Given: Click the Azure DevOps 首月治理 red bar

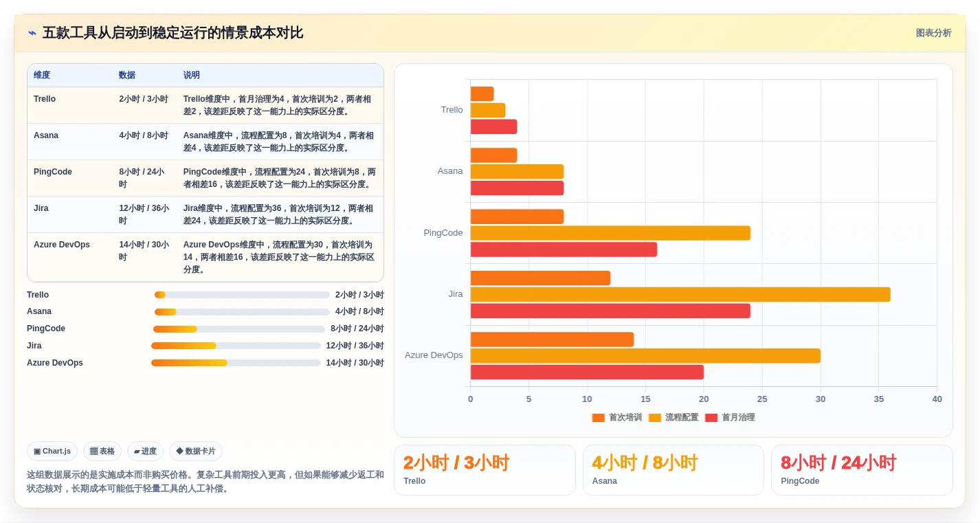Looking at the screenshot, I should click(x=587, y=372).
